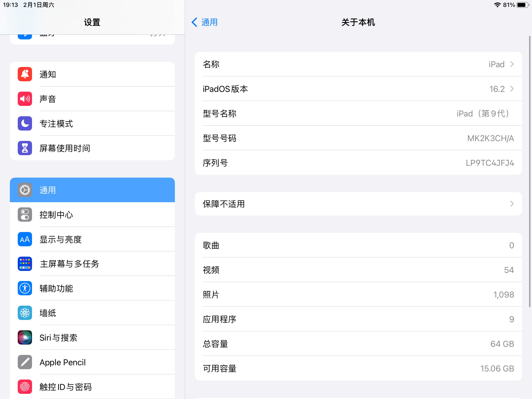Tap the back chevron beside 通用
Viewport: 532px width, 399px height.
pyautogui.click(x=194, y=22)
